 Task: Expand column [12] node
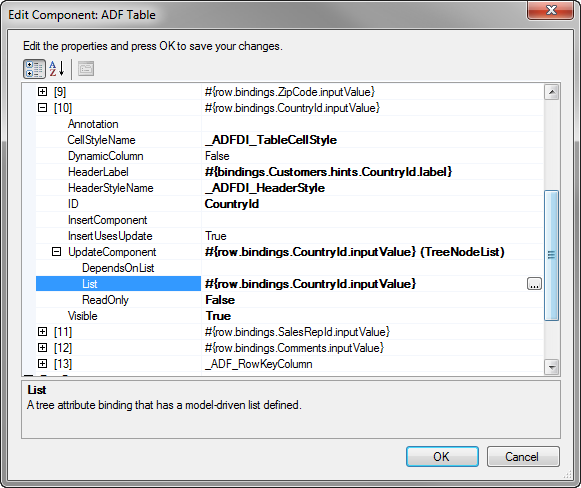click(43, 348)
